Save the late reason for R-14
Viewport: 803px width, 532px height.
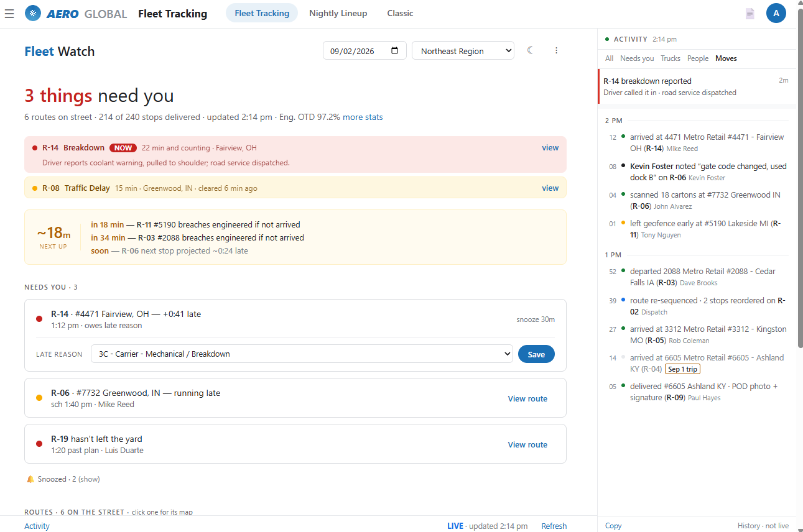(x=536, y=354)
